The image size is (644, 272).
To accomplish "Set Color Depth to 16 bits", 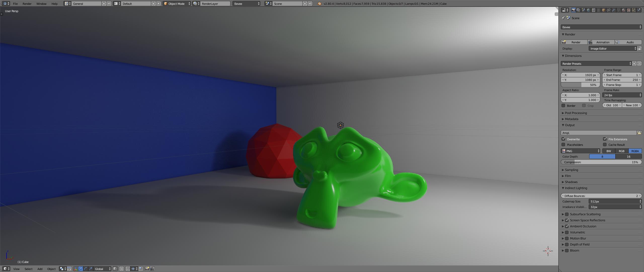I will tap(629, 156).
